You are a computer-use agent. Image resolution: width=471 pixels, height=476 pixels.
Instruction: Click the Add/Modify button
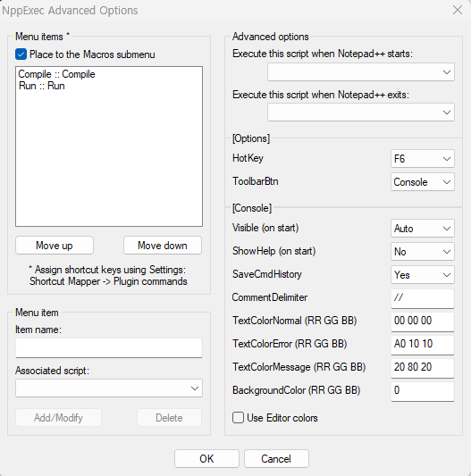pos(58,418)
